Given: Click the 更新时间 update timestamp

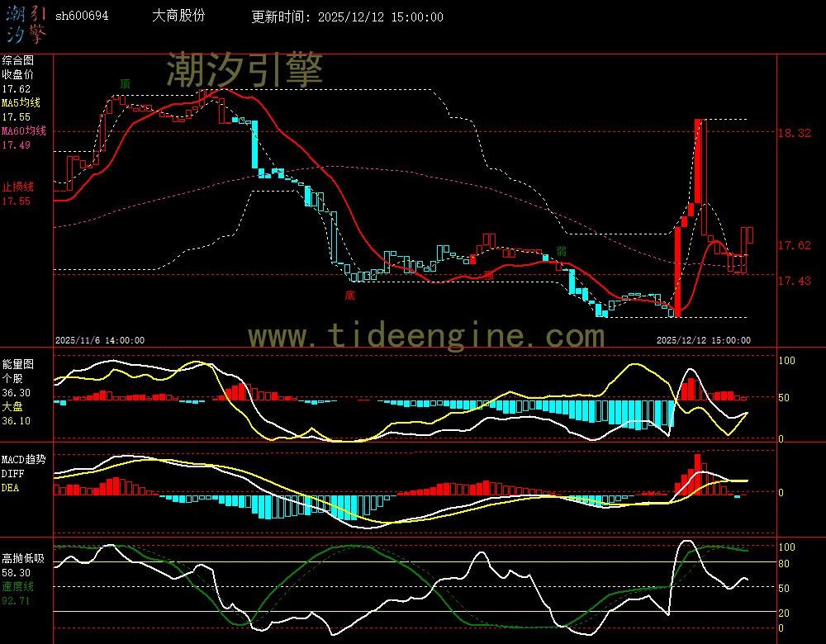Looking at the screenshot, I should coord(347,17).
